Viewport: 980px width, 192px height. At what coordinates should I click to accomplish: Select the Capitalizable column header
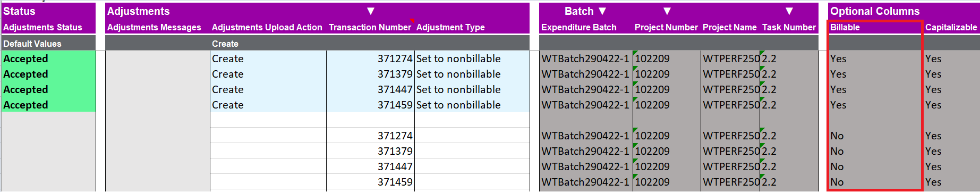pos(951,27)
